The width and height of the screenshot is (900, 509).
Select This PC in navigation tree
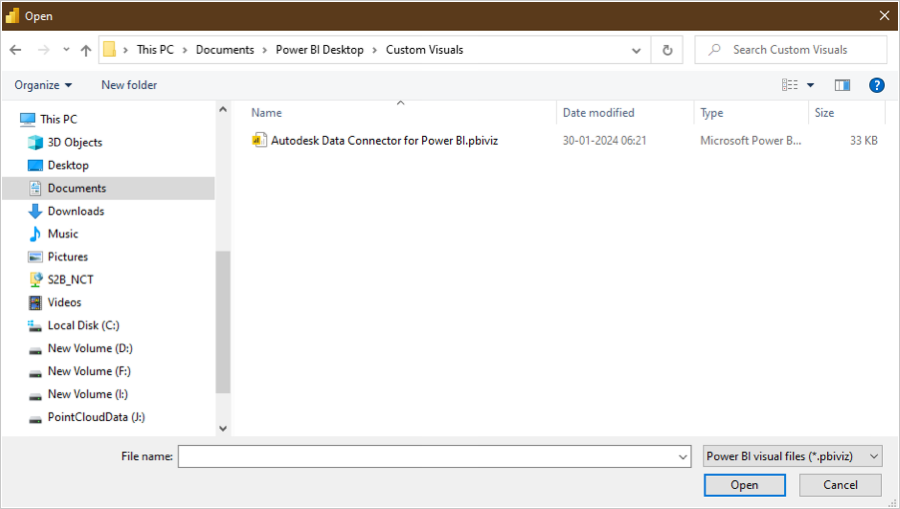59,119
